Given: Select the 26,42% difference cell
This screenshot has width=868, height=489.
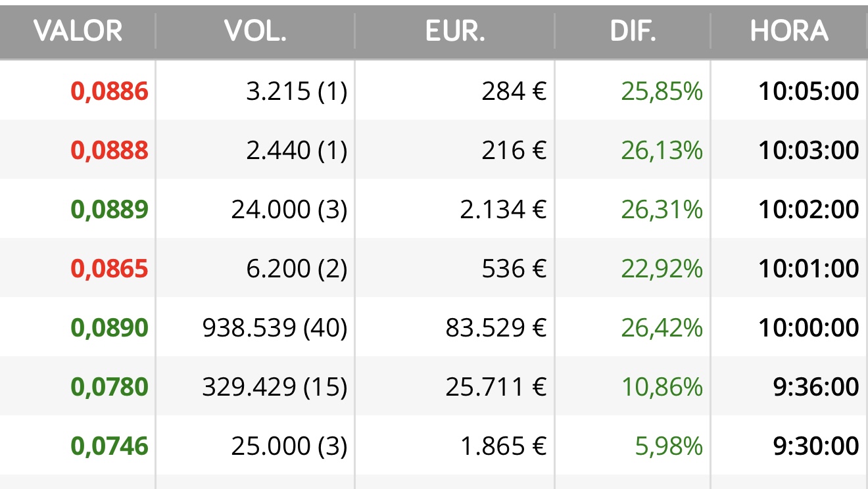Looking at the screenshot, I should 662,328.
